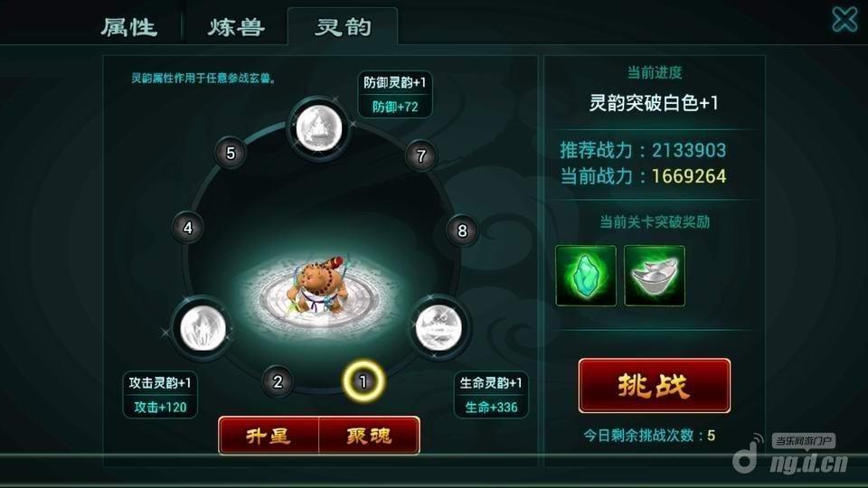
Task: Open the silver ingot reward item
Action: click(655, 276)
